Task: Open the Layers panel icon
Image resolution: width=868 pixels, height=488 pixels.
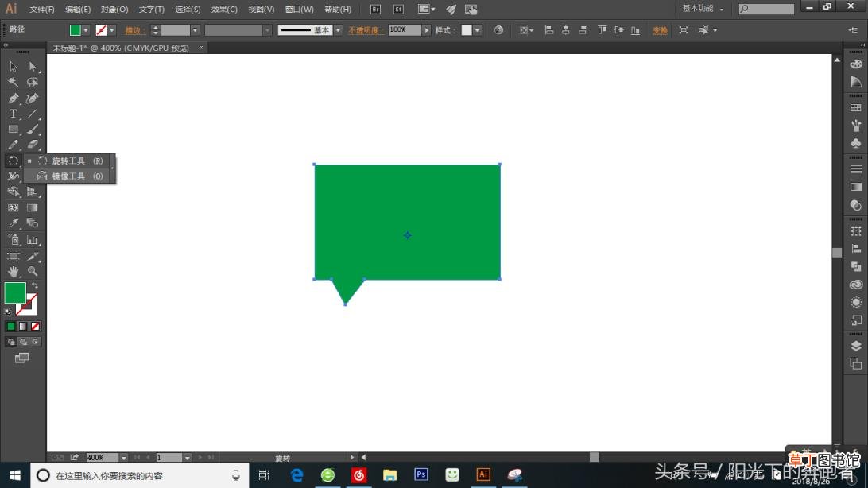Action: click(x=856, y=346)
